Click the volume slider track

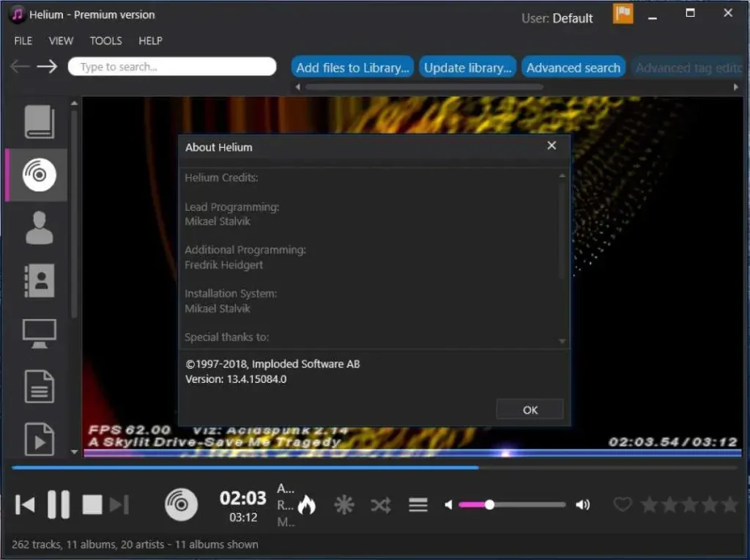[x=512, y=504]
